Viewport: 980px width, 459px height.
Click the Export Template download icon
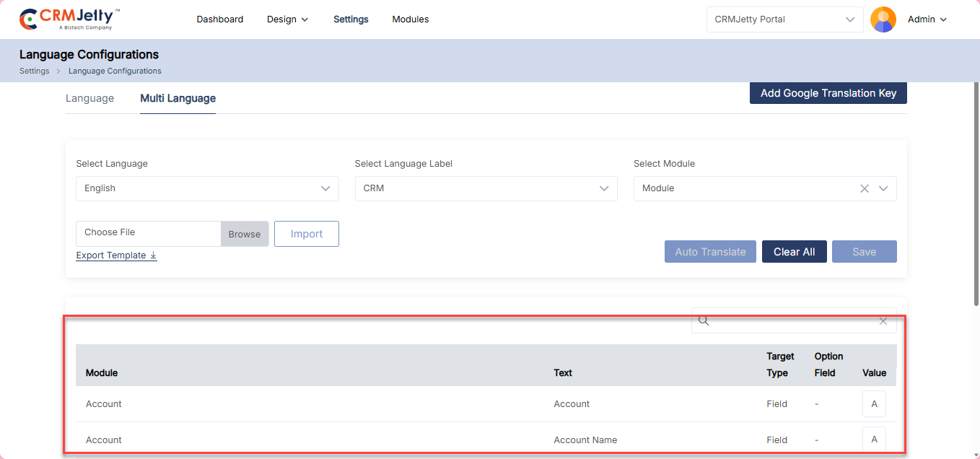click(153, 255)
